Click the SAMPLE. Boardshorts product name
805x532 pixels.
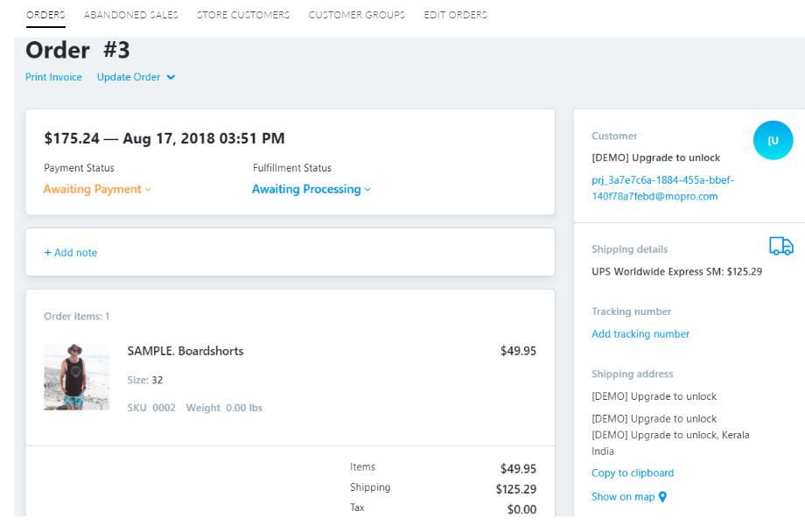pos(185,351)
